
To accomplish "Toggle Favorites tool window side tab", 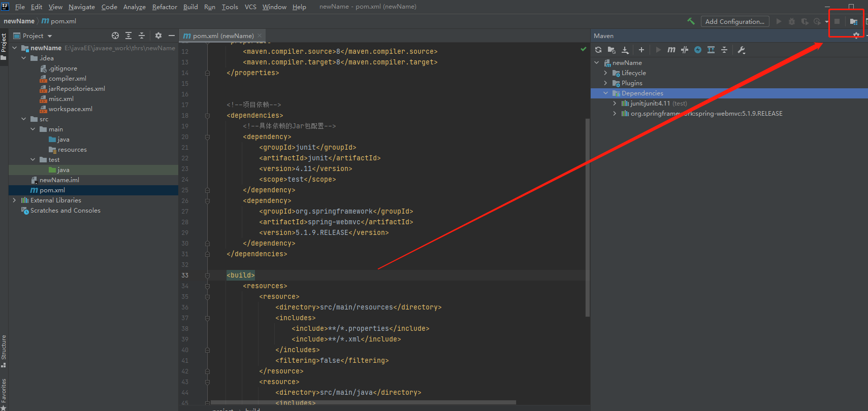I will [4, 394].
